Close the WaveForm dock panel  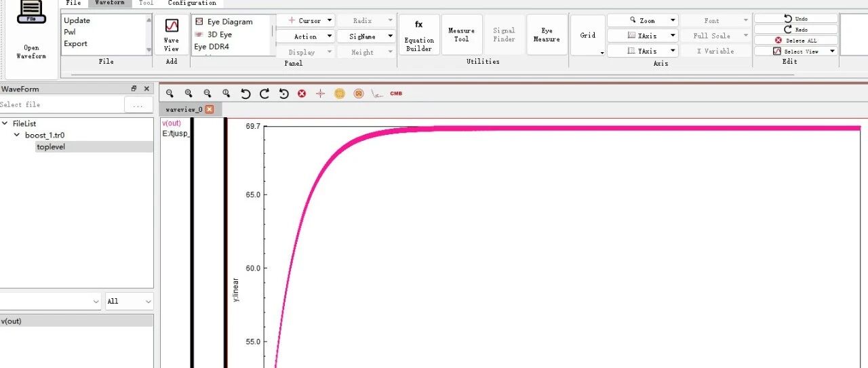[146, 89]
